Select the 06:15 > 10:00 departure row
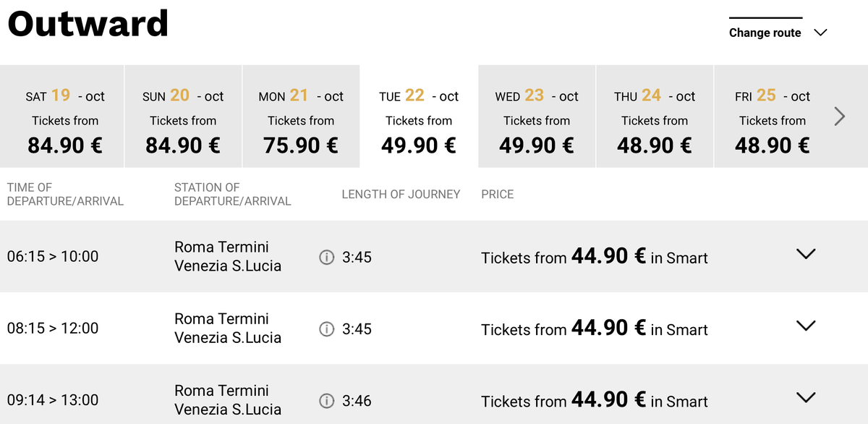 [434, 256]
